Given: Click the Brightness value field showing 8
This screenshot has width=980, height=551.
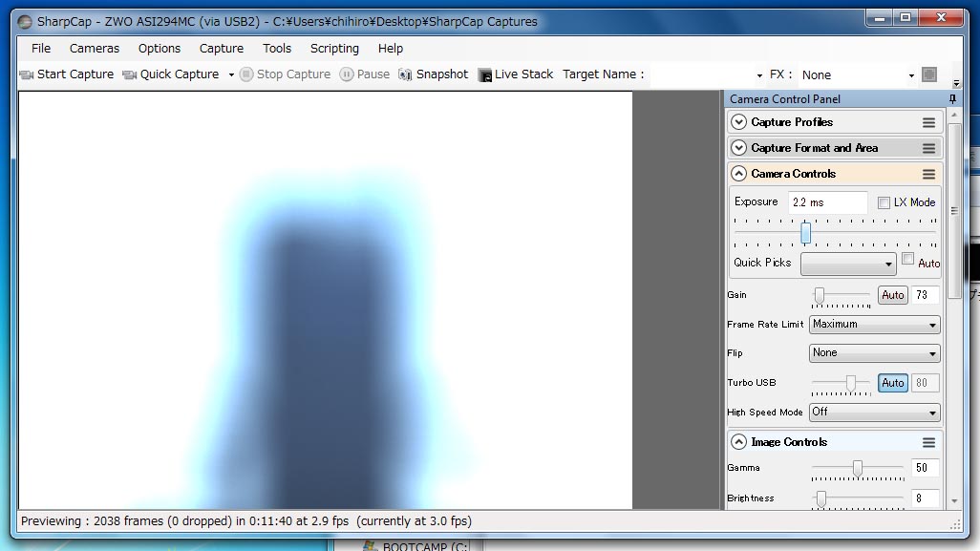Looking at the screenshot, I should pyautogui.click(x=925, y=498).
